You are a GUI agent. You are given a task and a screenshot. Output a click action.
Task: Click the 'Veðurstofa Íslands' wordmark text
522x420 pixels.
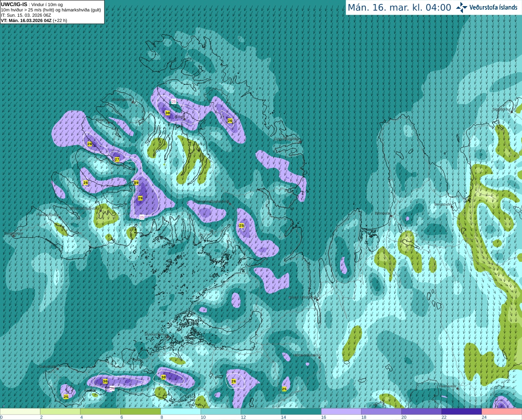(x=493, y=7)
